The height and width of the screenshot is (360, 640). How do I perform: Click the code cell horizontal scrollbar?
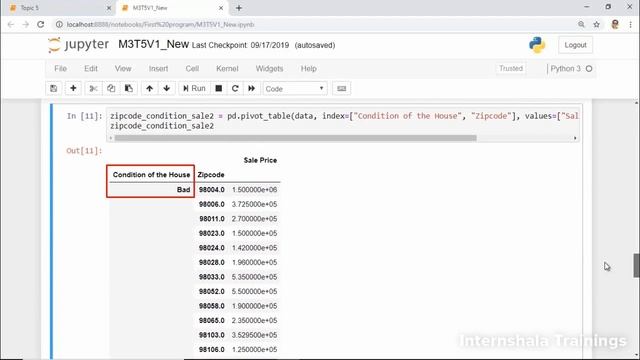pos(296,138)
